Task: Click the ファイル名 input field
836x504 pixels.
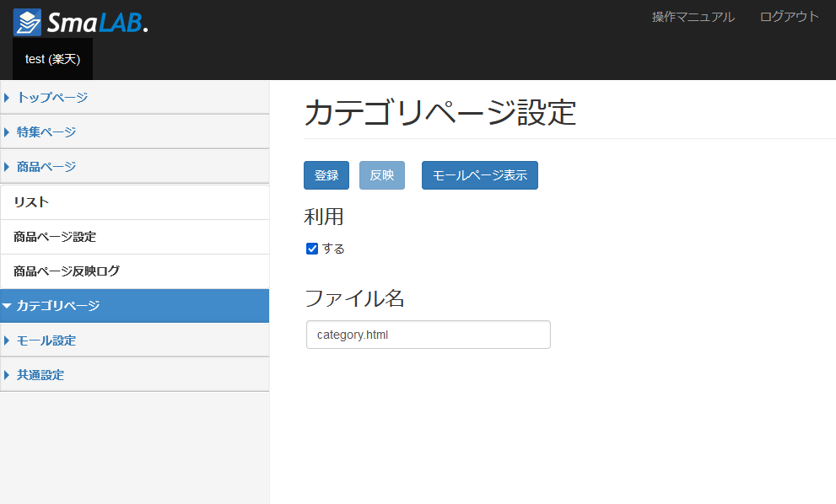Action: [x=429, y=335]
